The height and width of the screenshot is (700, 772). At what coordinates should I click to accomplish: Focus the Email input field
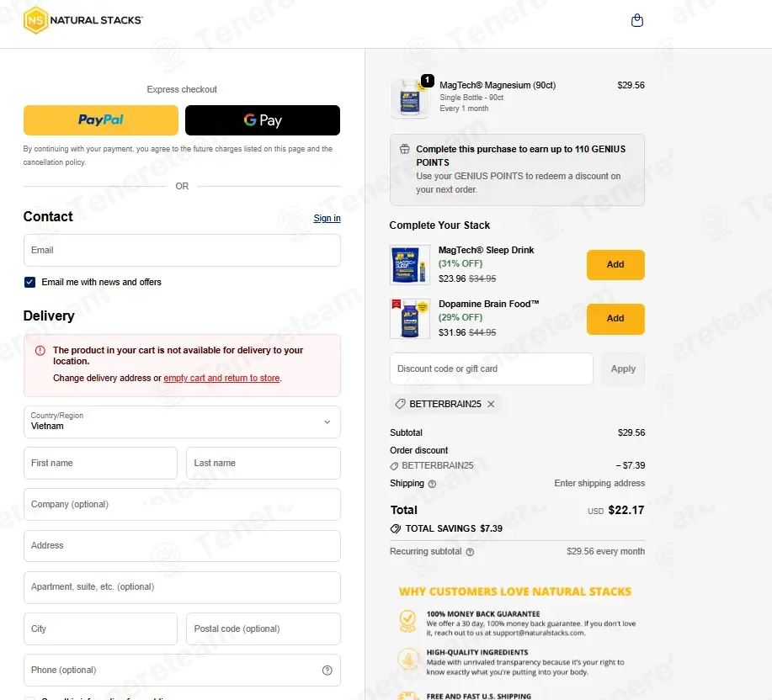click(182, 251)
